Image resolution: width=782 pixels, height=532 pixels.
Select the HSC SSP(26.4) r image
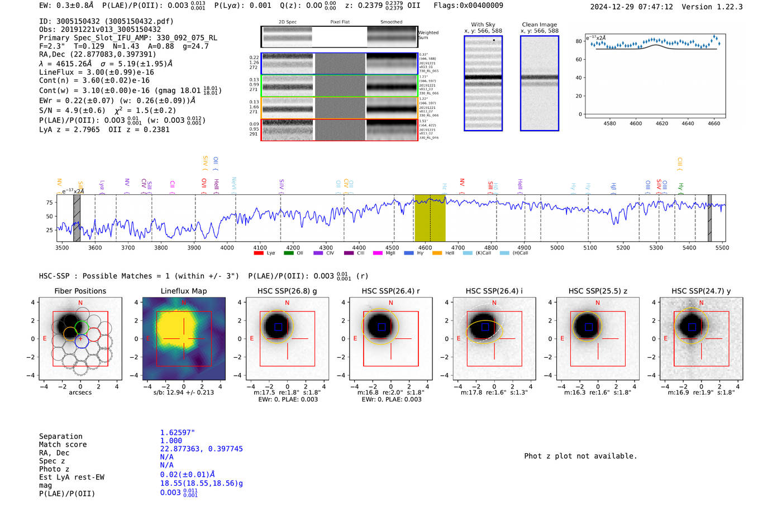tap(391, 338)
